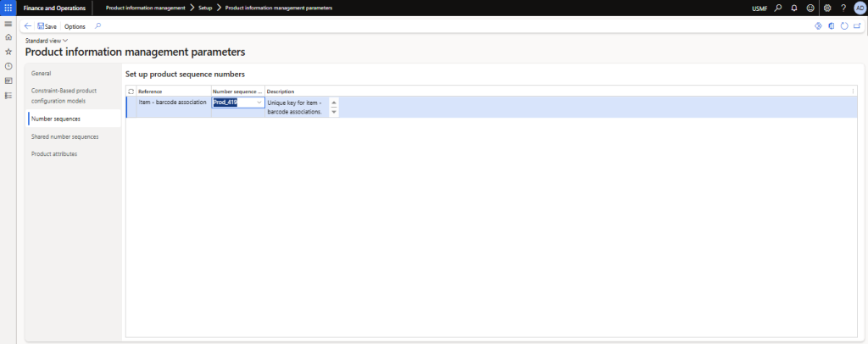This screenshot has height=344, width=868.
Task: Select the Product attributes tab
Action: (x=54, y=154)
